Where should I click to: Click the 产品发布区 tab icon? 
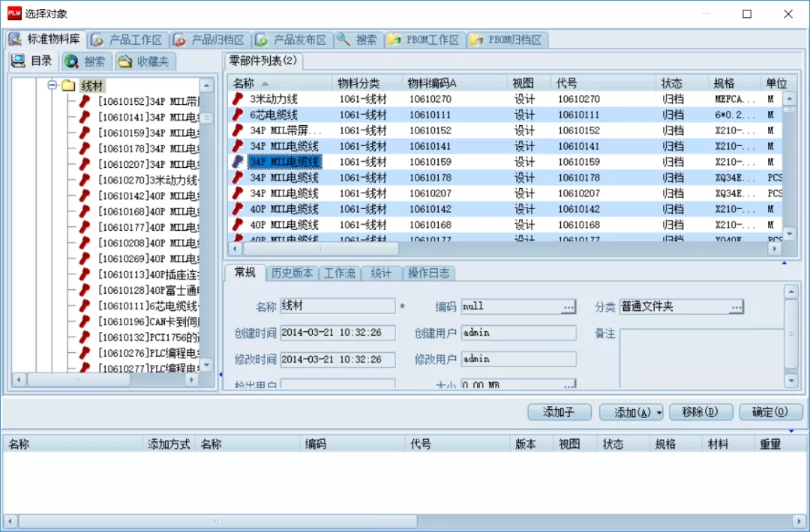[262, 40]
